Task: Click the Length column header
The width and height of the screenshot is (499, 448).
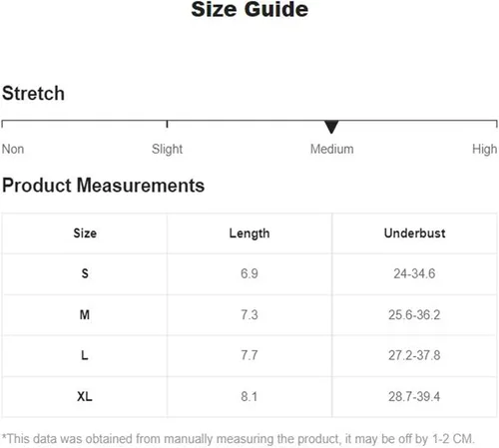Action: 249,233
